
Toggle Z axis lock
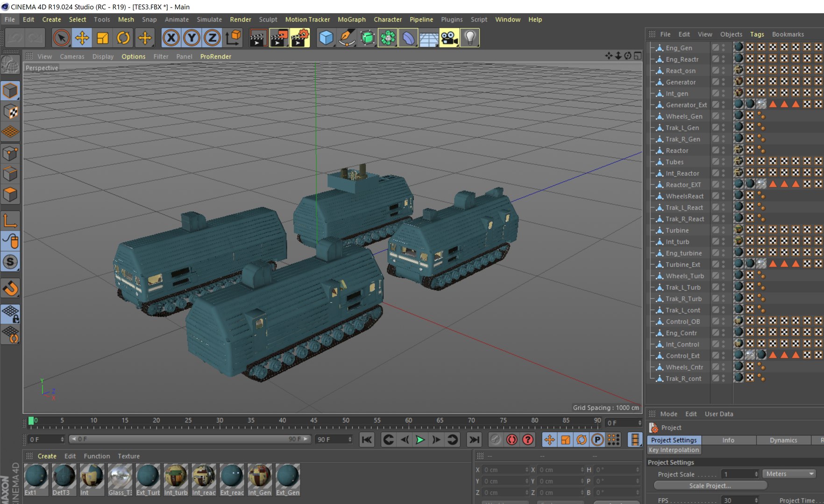pyautogui.click(x=212, y=38)
